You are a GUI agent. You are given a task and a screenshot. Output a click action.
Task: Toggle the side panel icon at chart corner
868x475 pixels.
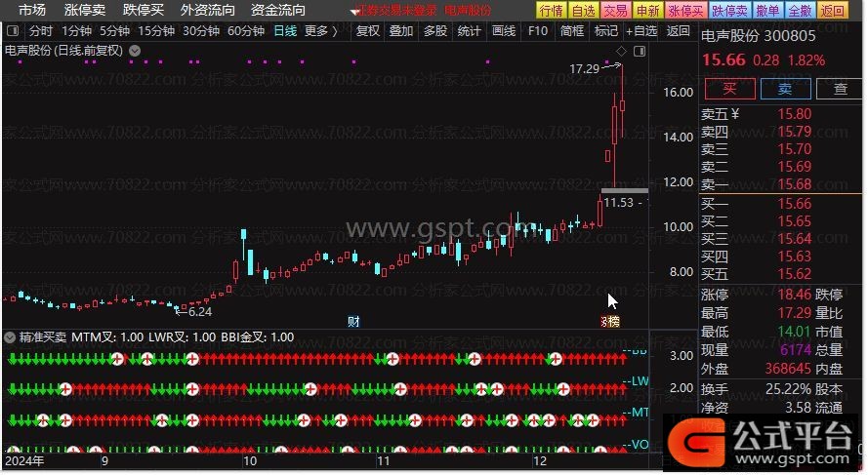(640, 52)
